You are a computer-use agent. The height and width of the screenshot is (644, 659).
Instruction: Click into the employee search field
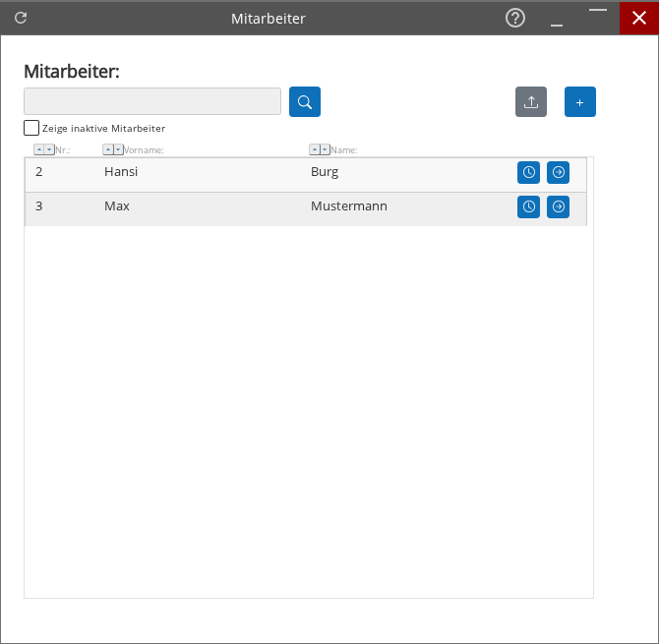pyautogui.click(x=152, y=101)
